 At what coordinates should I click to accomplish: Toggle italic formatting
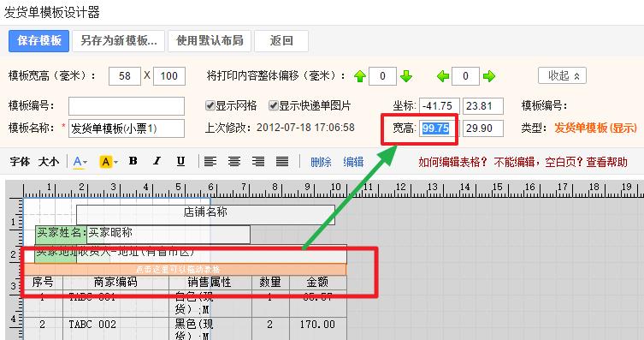[x=157, y=161]
